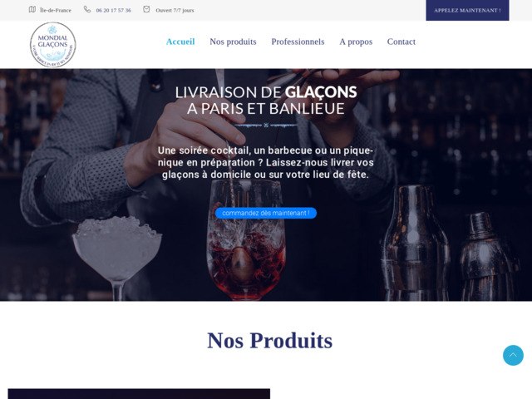Click the calendar icon beside Ouvert 7/7 jours
Image resolution: width=532 pixels, height=399 pixels.
(x=146, y=9)
